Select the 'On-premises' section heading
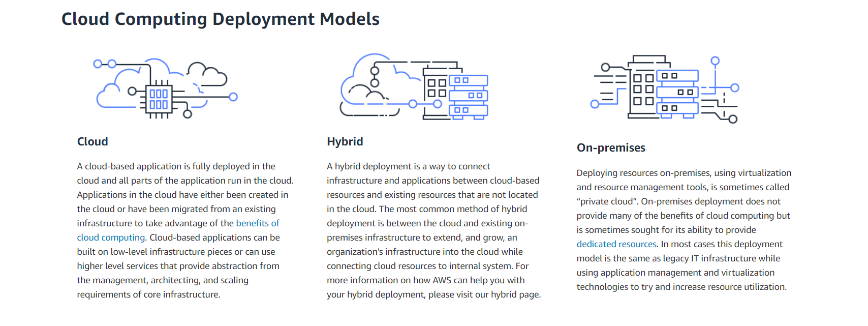The height and width of the screenshot is (326, 868). (x=611, y=147)
